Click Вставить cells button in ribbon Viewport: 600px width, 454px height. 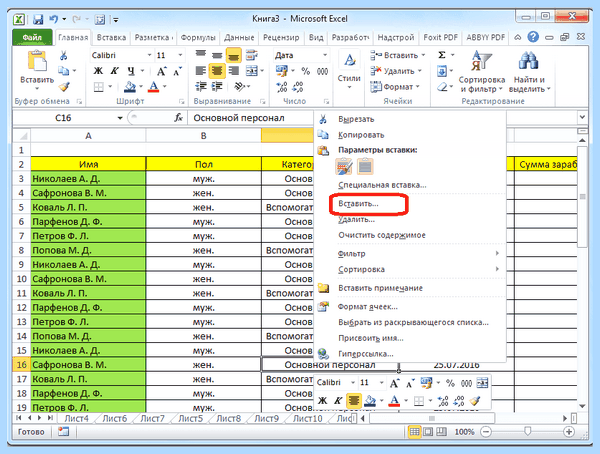tap(398, 56)
